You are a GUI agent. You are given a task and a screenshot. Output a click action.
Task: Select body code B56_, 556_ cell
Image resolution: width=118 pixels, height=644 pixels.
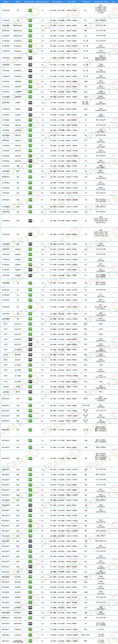pyautogui.click(x=86, y=635)
